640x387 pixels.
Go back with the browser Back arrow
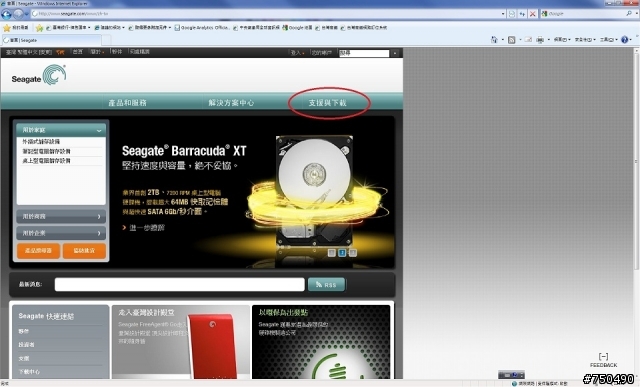[x=6, y=14]
